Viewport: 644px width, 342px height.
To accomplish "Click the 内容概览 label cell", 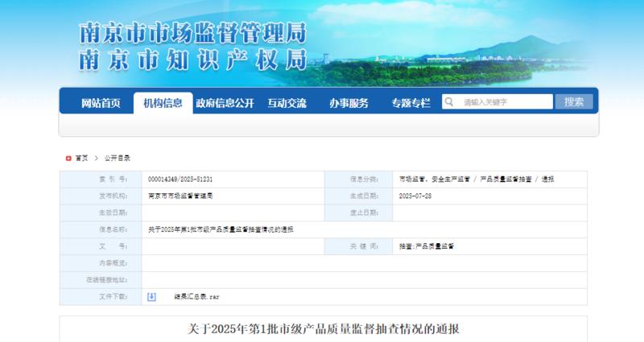I will click(x=101, y=263).
